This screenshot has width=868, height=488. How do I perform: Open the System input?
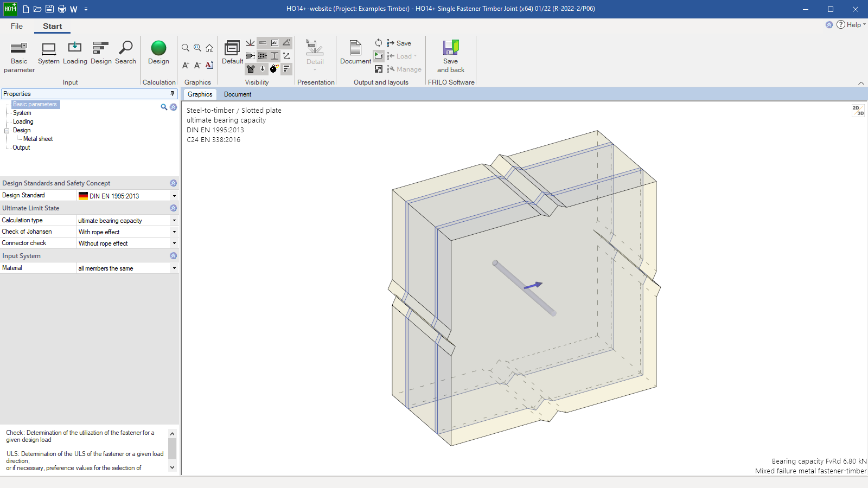[49, 53]
